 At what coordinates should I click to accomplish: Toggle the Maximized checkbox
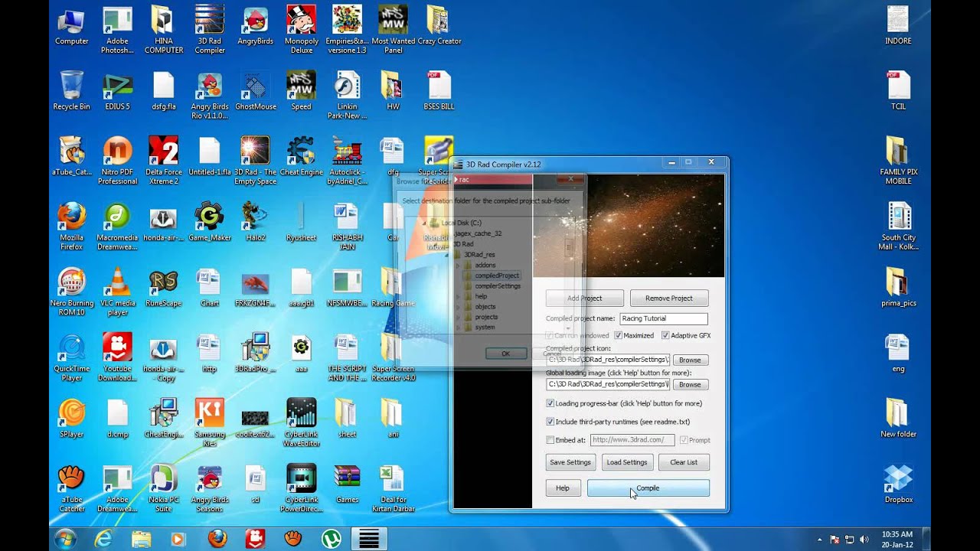[x=618, y=335]
